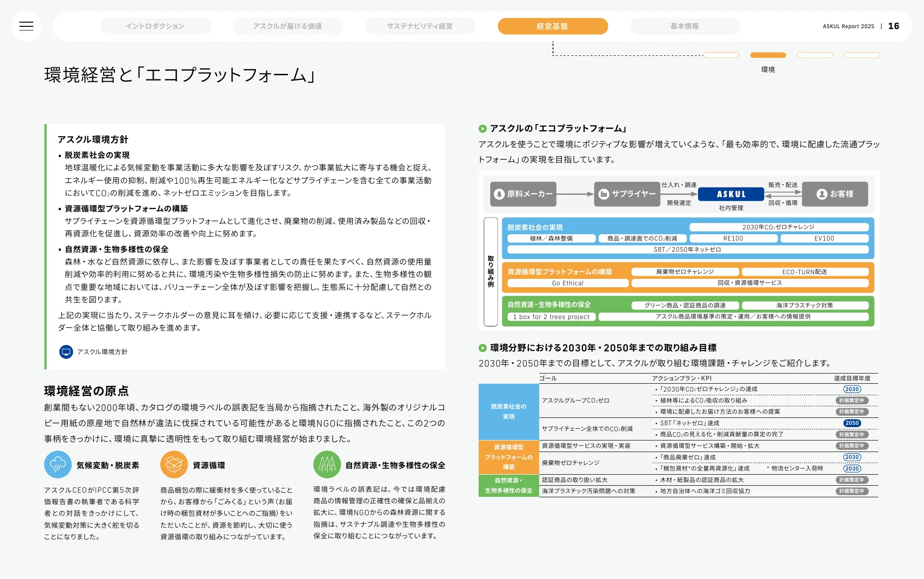Click the 回収・資源循環サービス pill
This screenshot has width=924, height=579.
(750, 283)
